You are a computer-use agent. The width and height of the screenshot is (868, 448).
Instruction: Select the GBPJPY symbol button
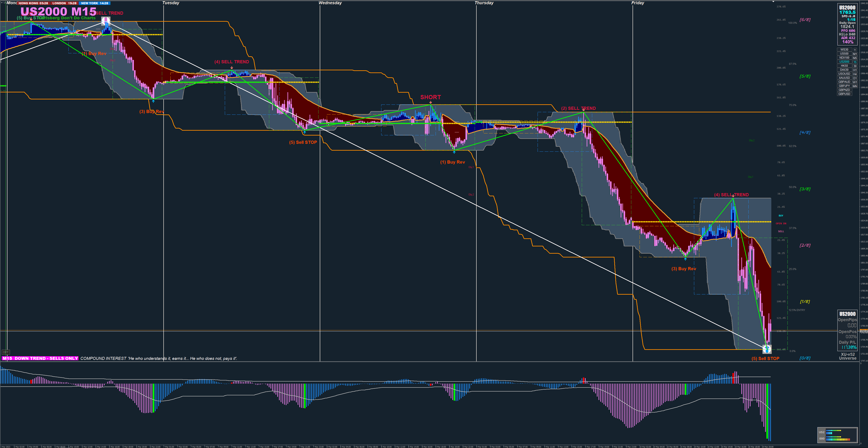coord(844,86)
